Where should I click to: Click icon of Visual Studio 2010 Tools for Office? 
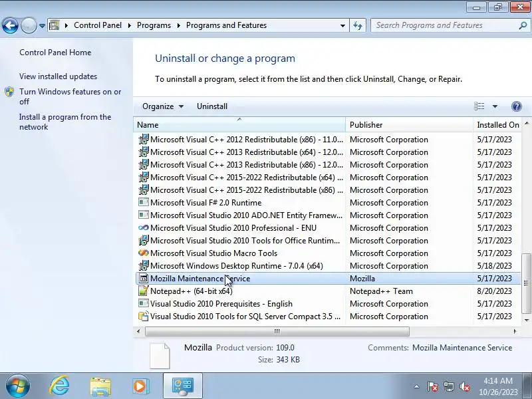click(x=144, y=240)
